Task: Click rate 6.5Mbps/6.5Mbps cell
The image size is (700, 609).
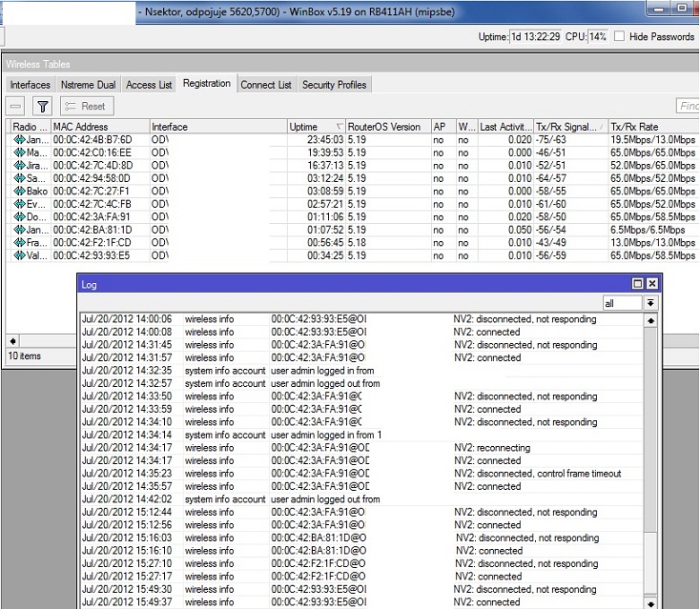Action: (648, 230)
